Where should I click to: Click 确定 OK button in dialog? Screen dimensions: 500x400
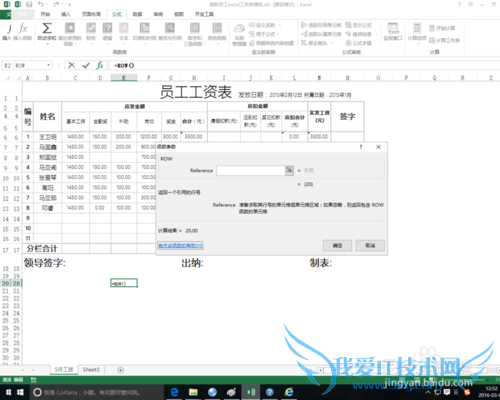[337, 245]
